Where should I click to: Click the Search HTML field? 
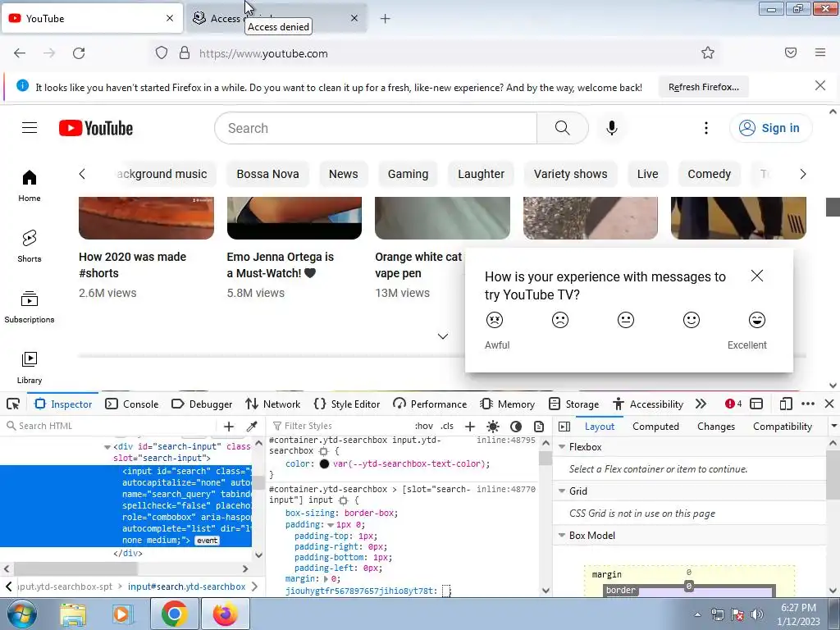point(111,426)
